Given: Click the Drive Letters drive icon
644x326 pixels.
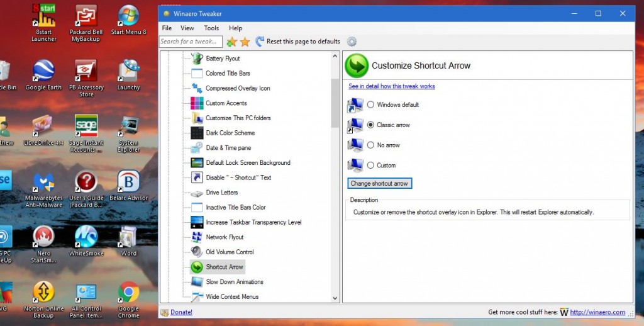Looking at the screenshot, I should click(197, 193).
